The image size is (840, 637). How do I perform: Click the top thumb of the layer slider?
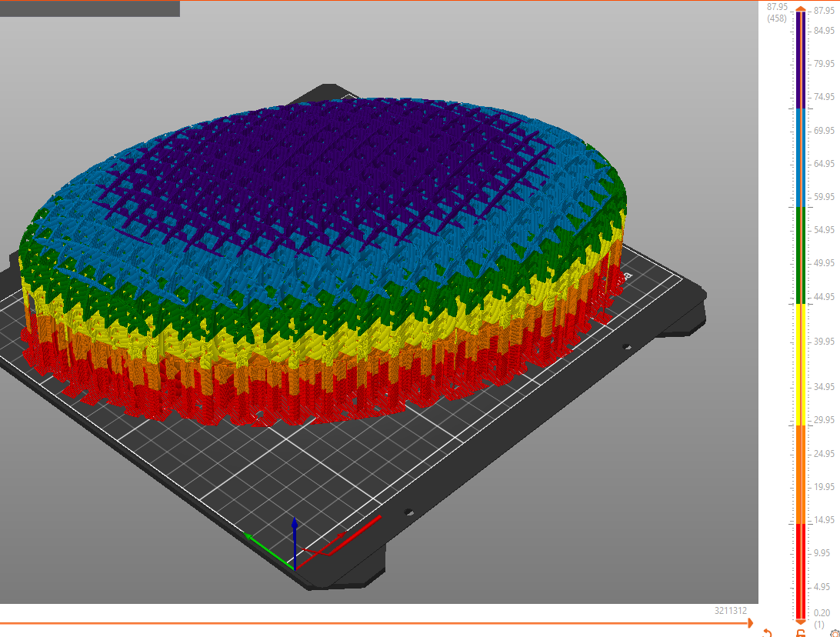click(x=801, y=9)
